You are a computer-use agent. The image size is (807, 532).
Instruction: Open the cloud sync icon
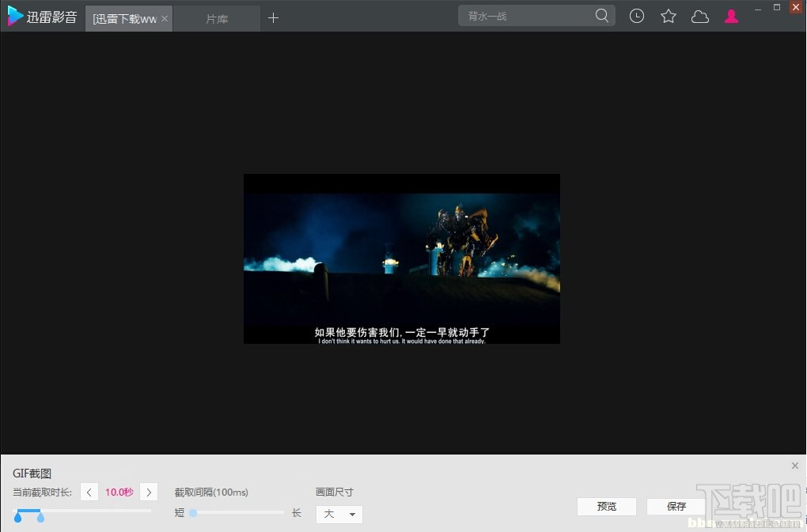tap(700, 15)
